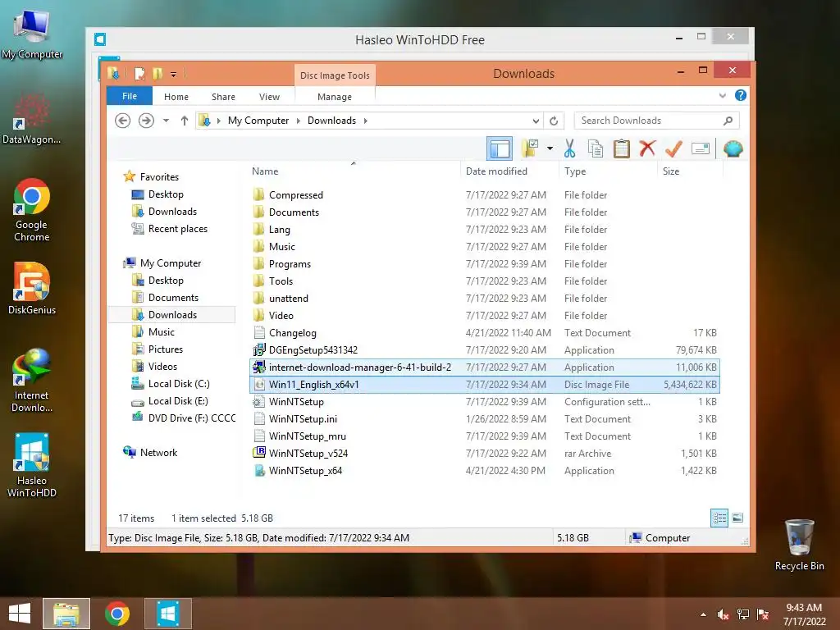Click the Forward navigation arrow
This screenshot has height=630, width=840.
pyautogui.click(x=146, y=121)
